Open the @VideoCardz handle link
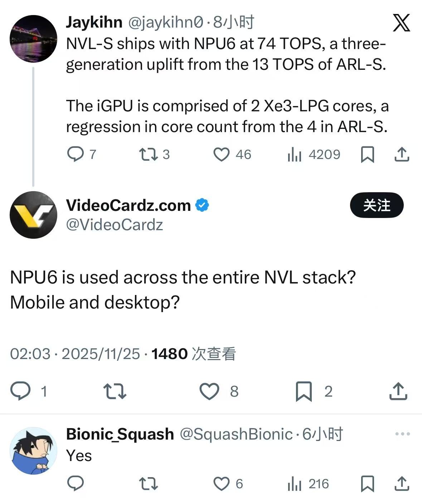The image size is (422, 504). click(115, 225)
